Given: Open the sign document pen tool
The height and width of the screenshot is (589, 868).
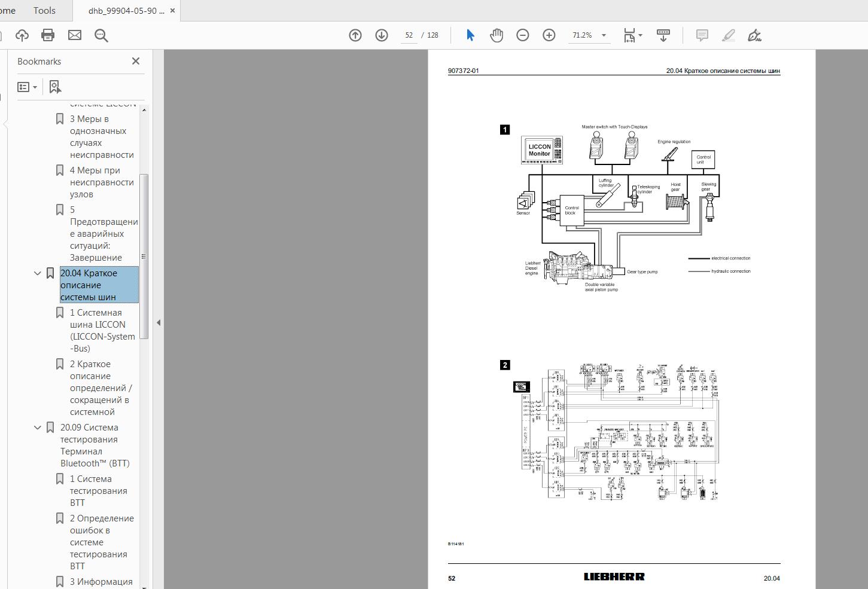Looking at the screenshot, I should point(755,35).
